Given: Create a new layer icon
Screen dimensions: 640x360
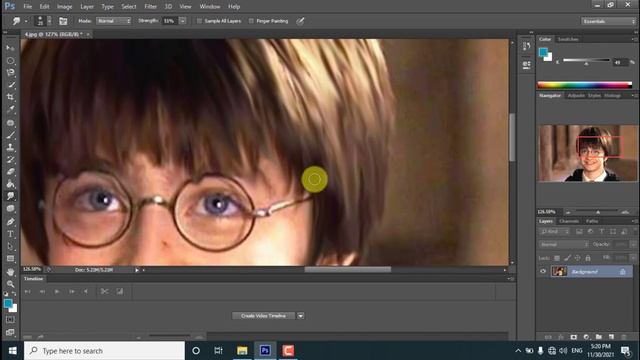Looking at the screenshot, I should [x=611, y=337].
